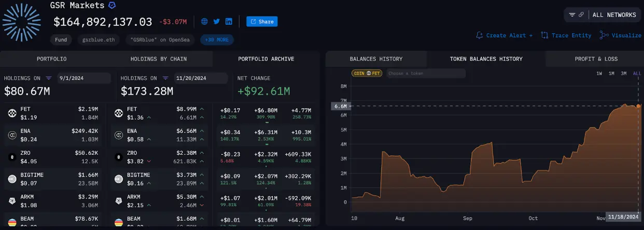Viewport: 644px width, 230px height.
Task: Select the PORTFOLIO ARCHIVE tab
Action: [x=266, y=59]
